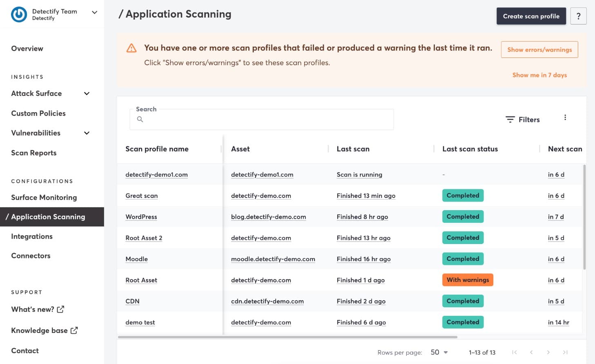Image resolution: width=595 pixels, height=364 pixels.
Task: Open Scan Reports in sidebar
Action: pos(34,153)
